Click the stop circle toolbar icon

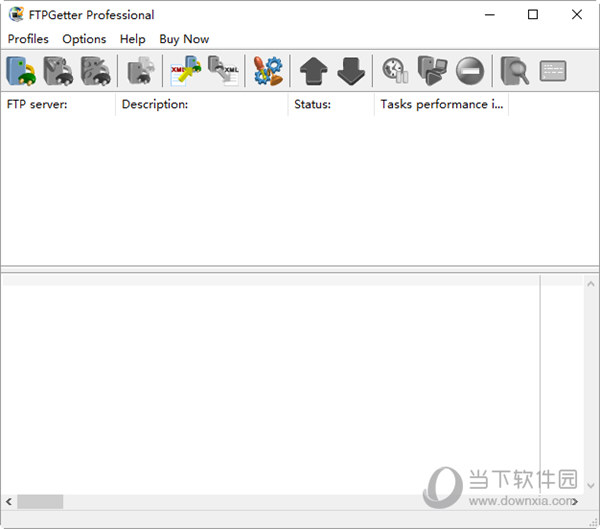point(470,71)
